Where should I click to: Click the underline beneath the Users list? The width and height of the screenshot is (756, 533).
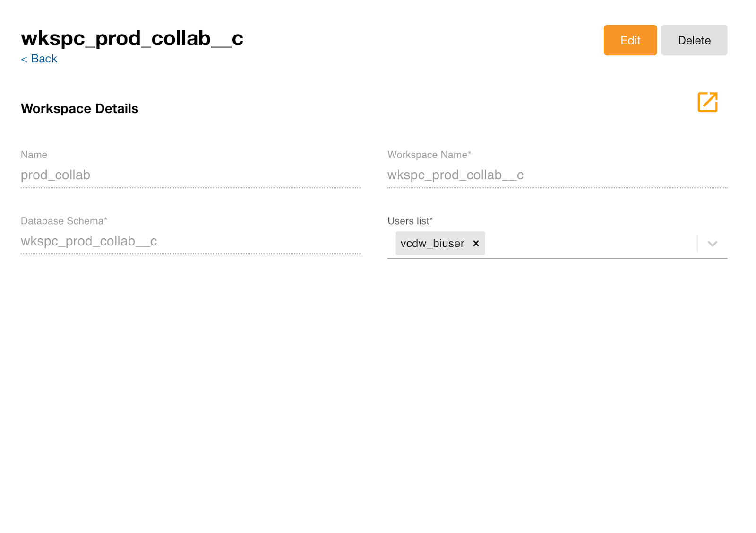pos(557,258)
